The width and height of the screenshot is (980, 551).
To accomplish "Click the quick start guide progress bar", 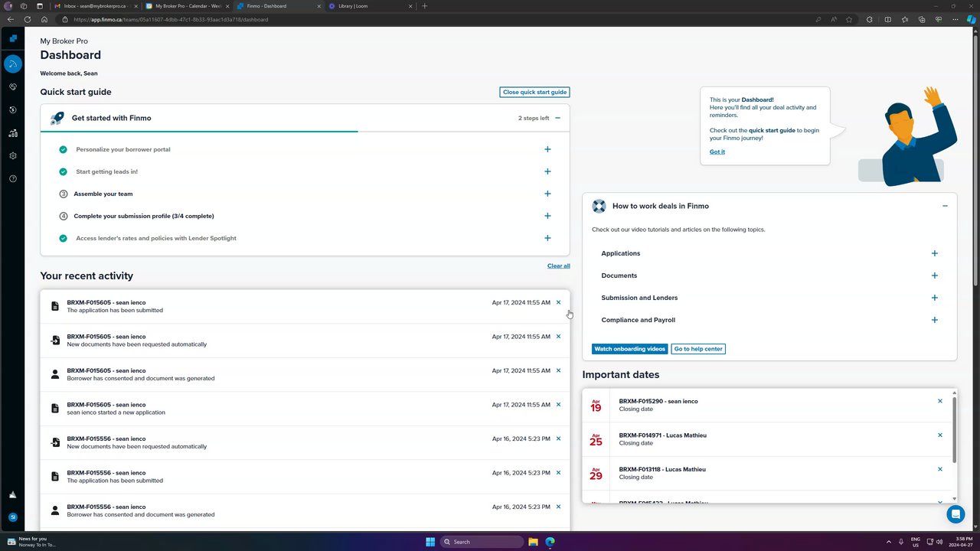I will tap(305, 132).
